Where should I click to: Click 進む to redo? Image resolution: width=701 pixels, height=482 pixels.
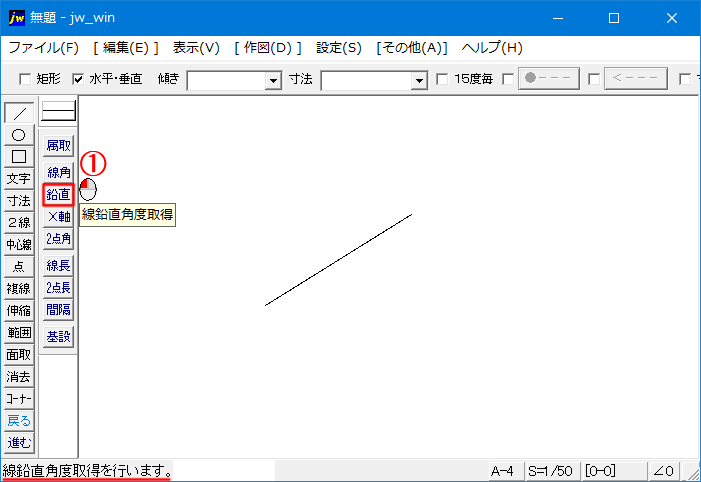point(19,443)
